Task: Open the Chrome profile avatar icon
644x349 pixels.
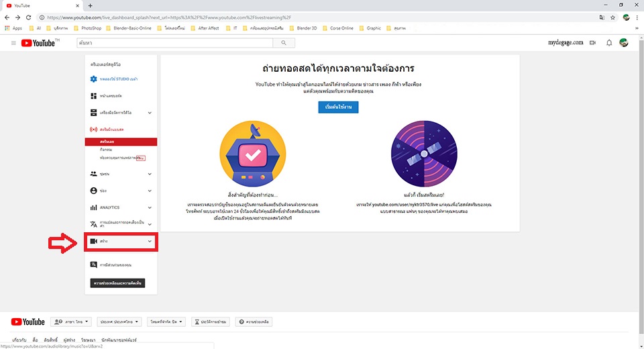Action: 626,17
